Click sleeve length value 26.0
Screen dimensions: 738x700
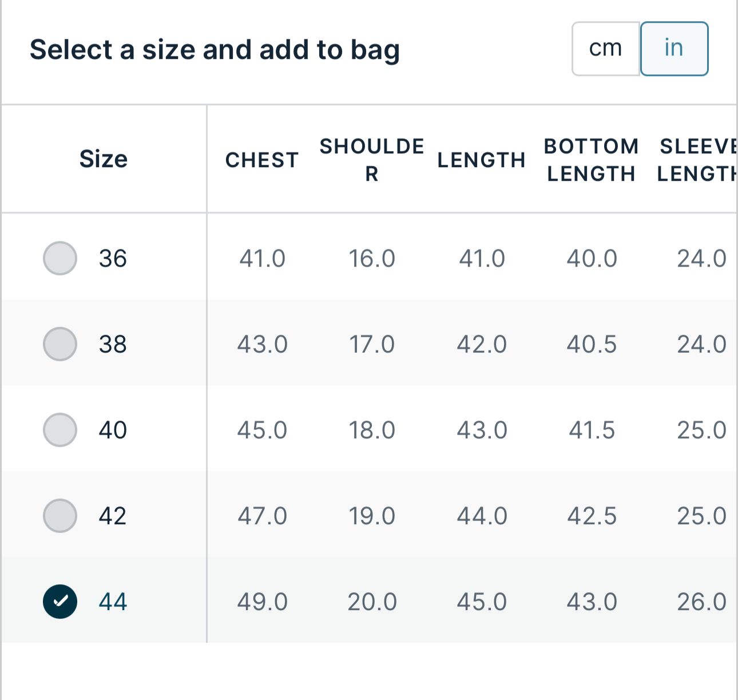(702, 602)
